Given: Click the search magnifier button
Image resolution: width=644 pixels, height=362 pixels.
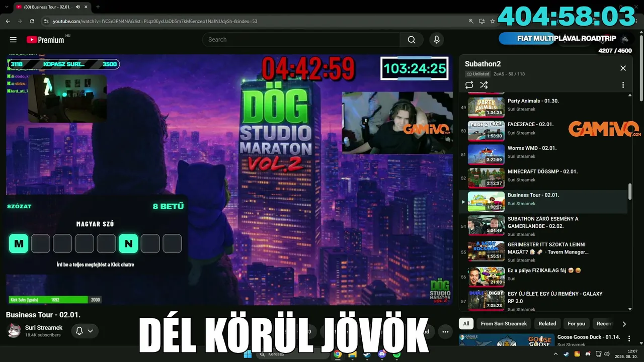Looking at the screenshot, I should pyautogui.click(x=412, y=40).
